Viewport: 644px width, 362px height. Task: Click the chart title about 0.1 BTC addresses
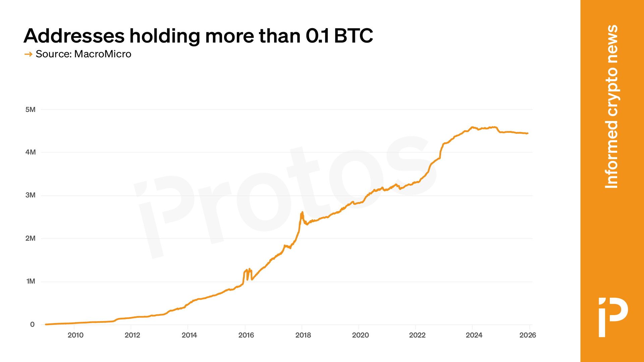198,36
